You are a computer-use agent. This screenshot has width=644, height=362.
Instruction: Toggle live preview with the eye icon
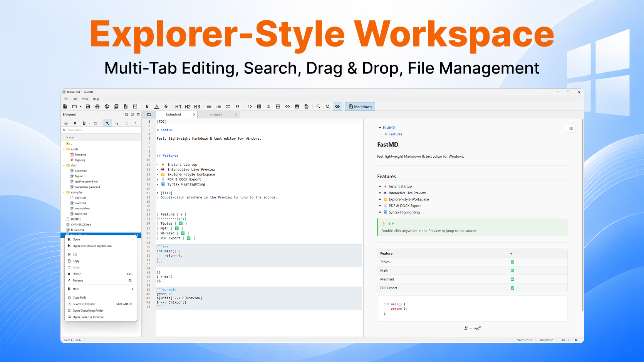point(337,107)
